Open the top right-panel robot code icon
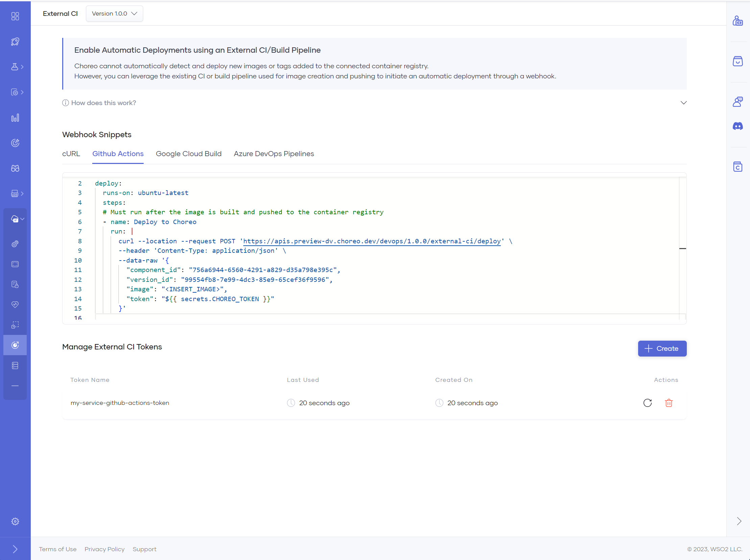This screenshot has width=750, height=560. pyautogui.click(x=738, y=21)
